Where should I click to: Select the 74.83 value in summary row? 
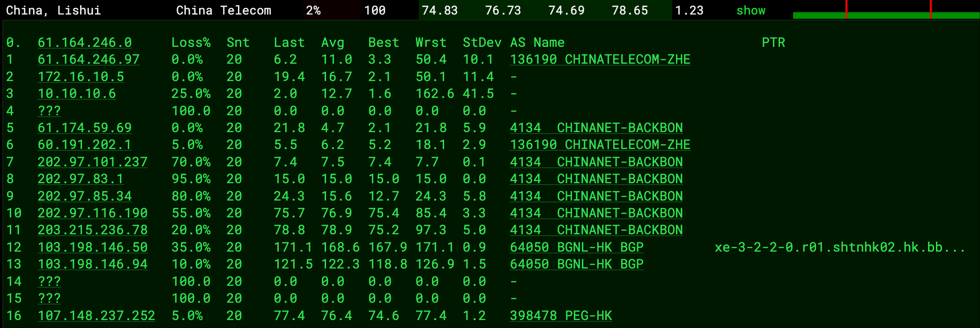[x=440, y=10]
